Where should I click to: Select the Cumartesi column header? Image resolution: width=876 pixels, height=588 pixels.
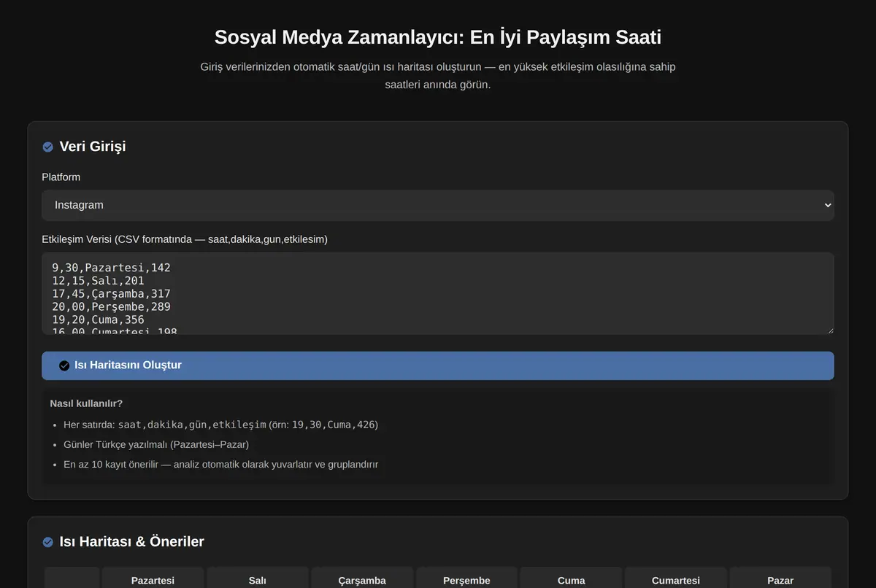[x=676, y=581]
